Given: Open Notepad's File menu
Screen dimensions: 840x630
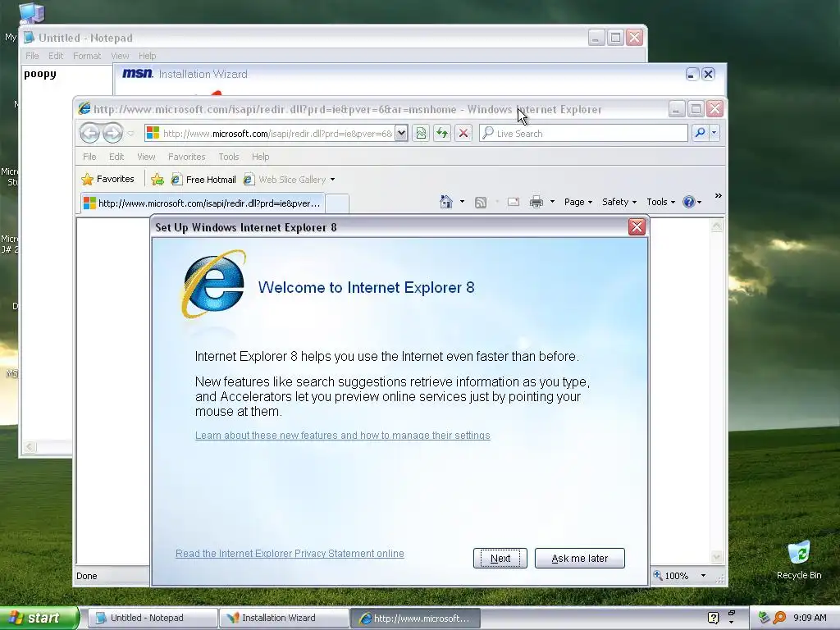Looking at the screenshot, I should coord(32,56).
